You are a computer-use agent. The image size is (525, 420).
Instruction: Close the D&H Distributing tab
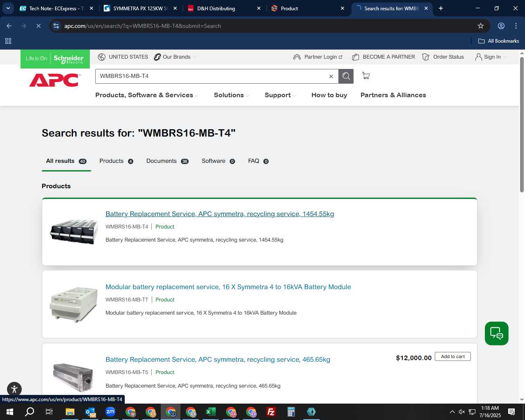[x=259, y=8]
